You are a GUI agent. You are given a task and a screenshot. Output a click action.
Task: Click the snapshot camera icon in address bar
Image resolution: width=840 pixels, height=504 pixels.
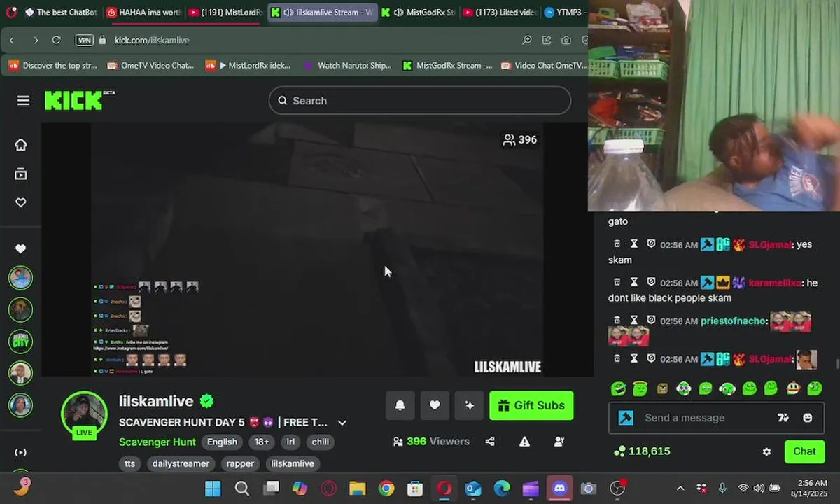566,41
